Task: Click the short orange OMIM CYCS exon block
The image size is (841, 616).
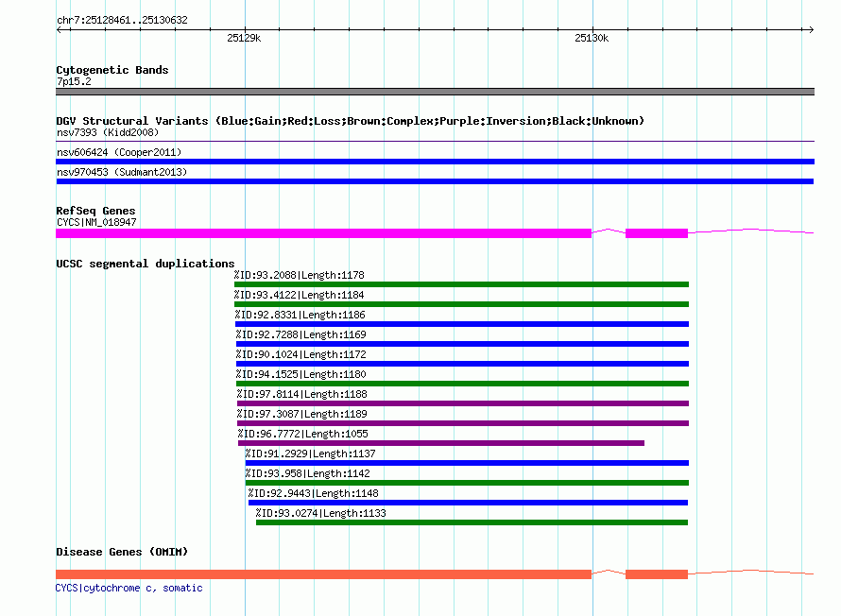Action: (x=657, y=574)
